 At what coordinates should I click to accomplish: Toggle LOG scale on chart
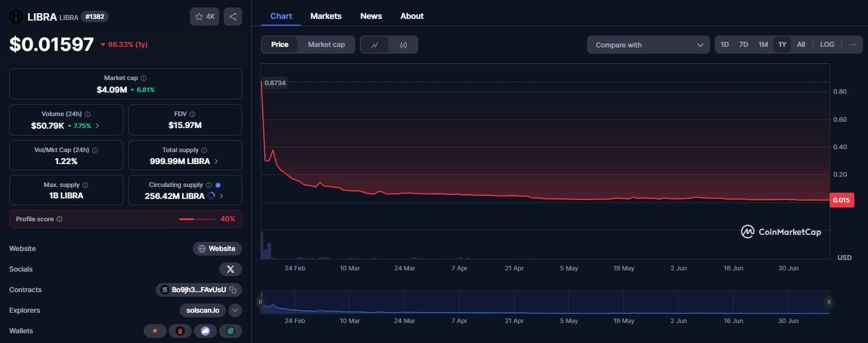pyautogui.click(x=827, y=45)
